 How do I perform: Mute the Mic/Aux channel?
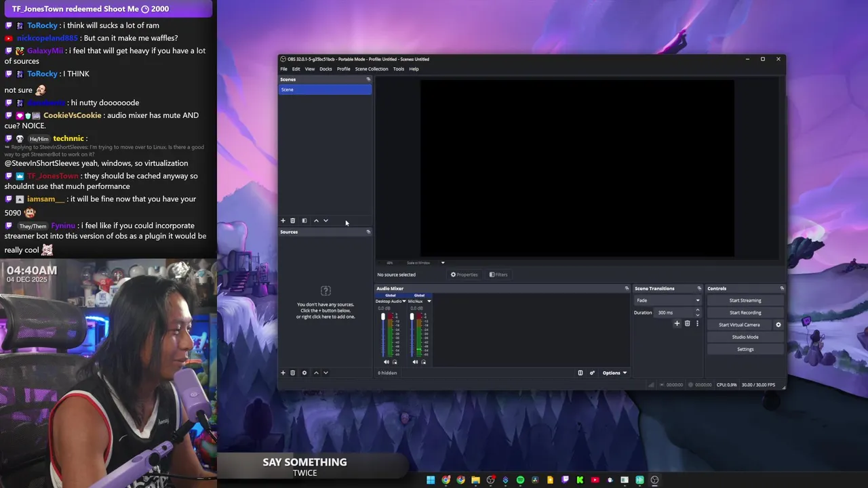point(415,362)
